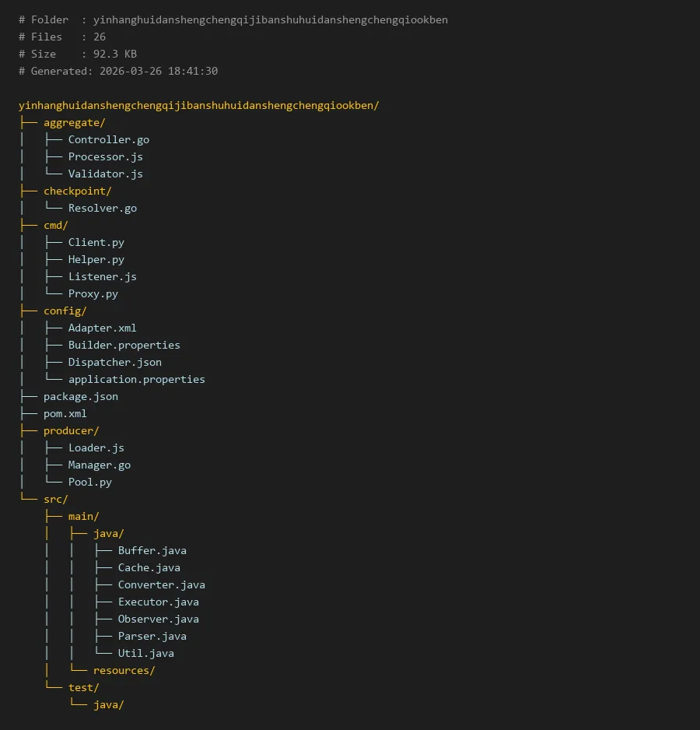Click the pom.xml file
This screenshot has height=730, width=700.
pos(65,413)
